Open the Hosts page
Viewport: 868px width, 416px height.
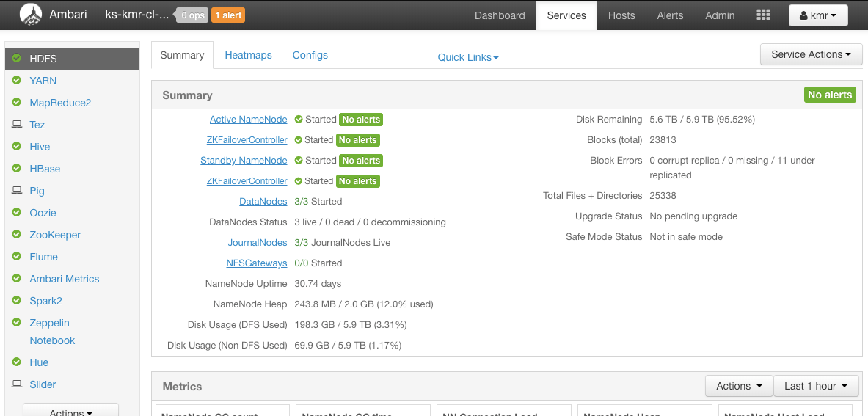click(x=621, y=15)
